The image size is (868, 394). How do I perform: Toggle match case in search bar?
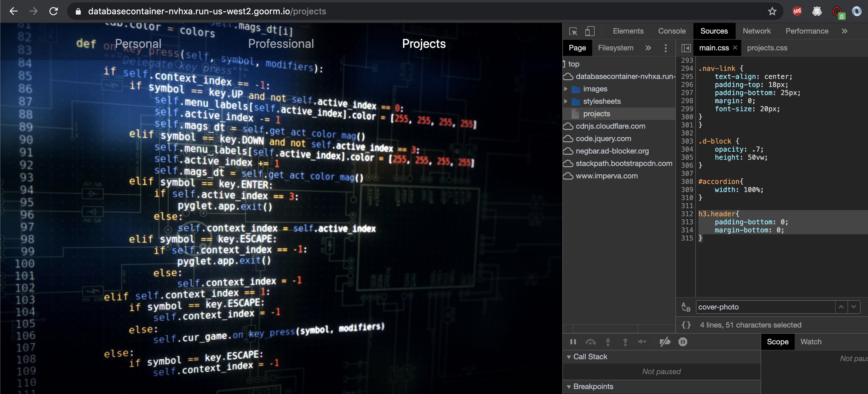click(686, 307)
